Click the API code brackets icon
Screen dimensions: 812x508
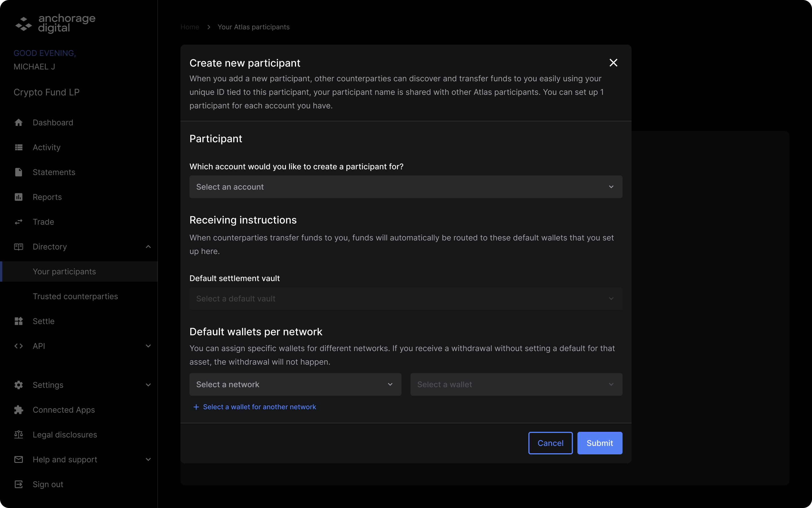point(19,346)
